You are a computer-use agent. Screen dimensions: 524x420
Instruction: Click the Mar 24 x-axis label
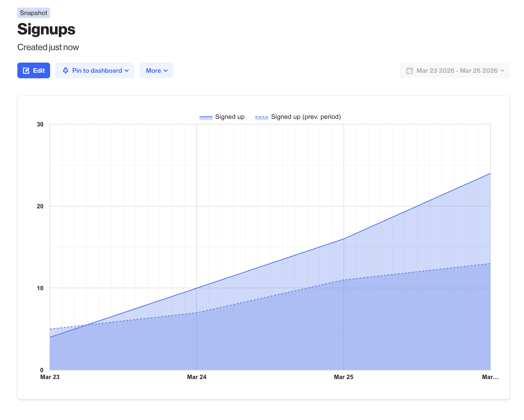coord(196,377)
